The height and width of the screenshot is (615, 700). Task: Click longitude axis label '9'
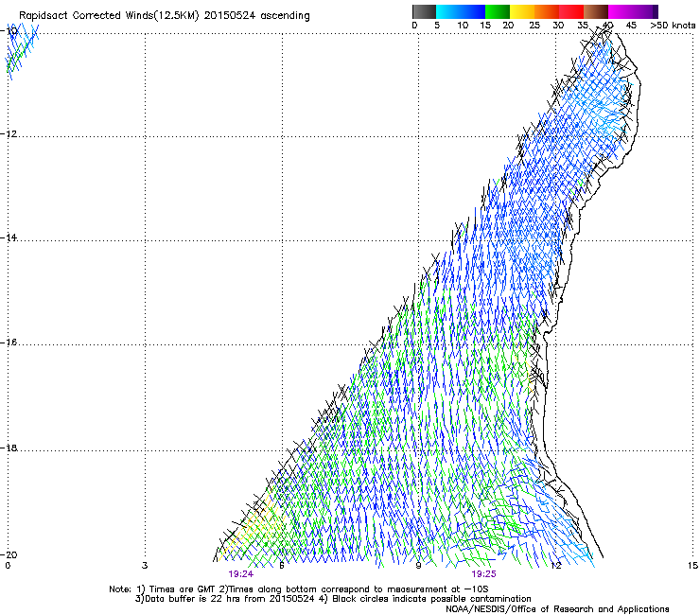tap(418, 566)
